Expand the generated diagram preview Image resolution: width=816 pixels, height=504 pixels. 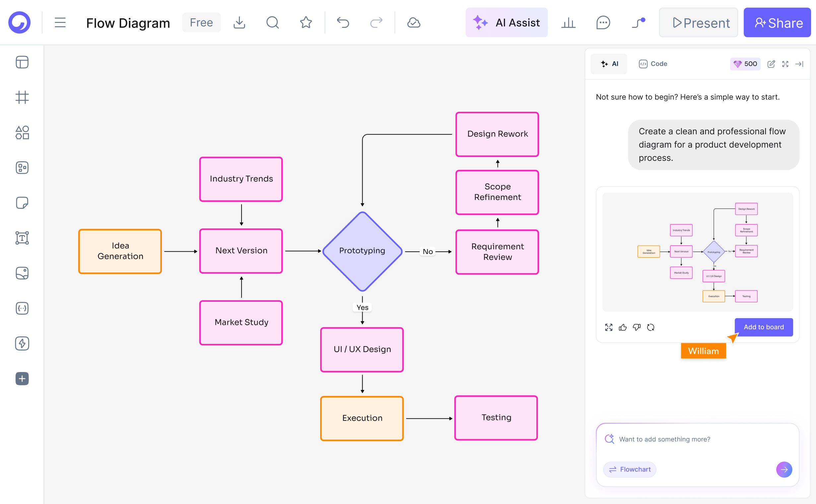pyautogui.click(x=609, y=327)
